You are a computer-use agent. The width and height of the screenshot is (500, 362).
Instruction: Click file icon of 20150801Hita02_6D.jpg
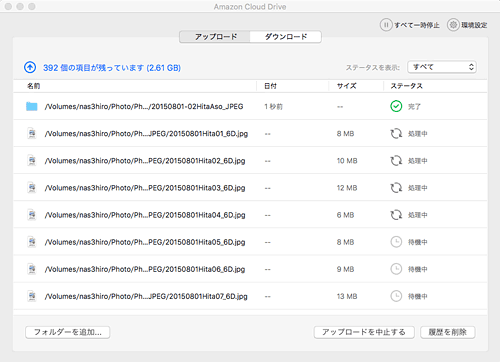point(32,161)
